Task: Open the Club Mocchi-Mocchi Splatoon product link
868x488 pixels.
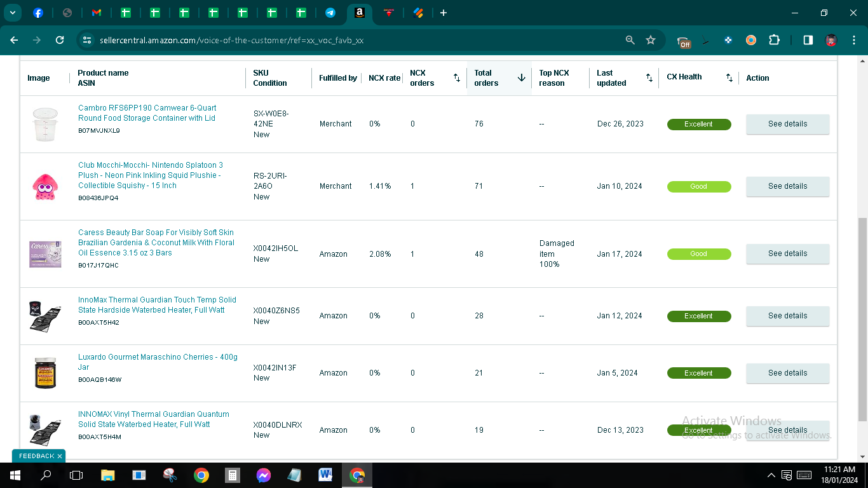Action: [x=151, y=175]
